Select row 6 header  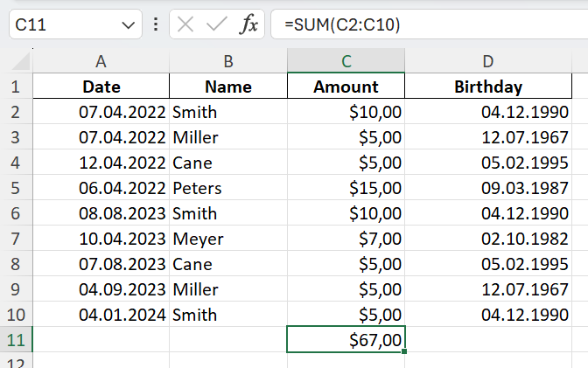click(16, 213)
